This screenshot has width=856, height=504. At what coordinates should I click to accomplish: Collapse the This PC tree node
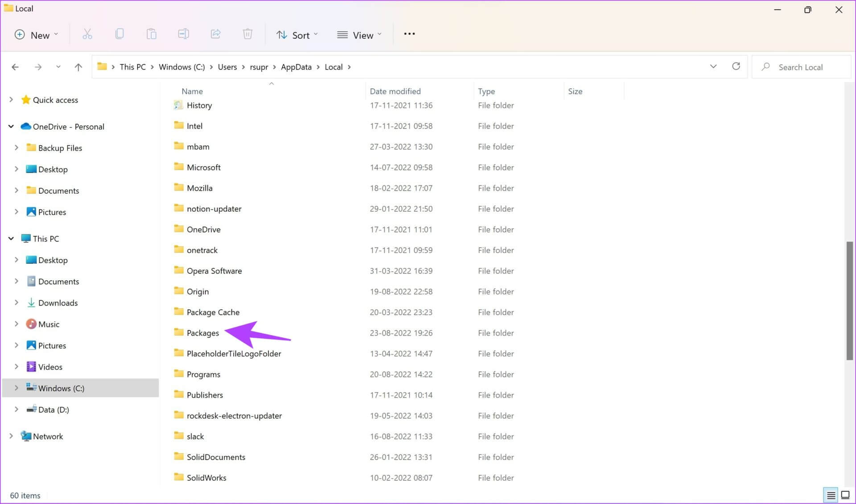[11, 238]
